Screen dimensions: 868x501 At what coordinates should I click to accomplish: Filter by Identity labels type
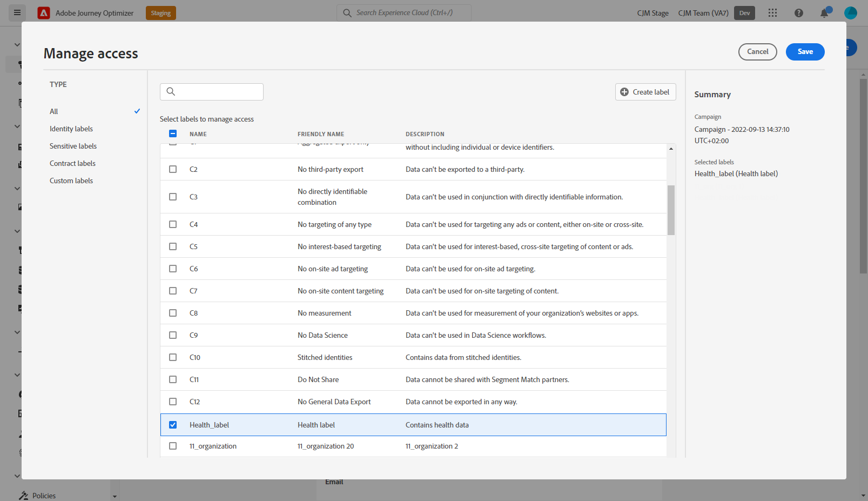coord(71,129)
